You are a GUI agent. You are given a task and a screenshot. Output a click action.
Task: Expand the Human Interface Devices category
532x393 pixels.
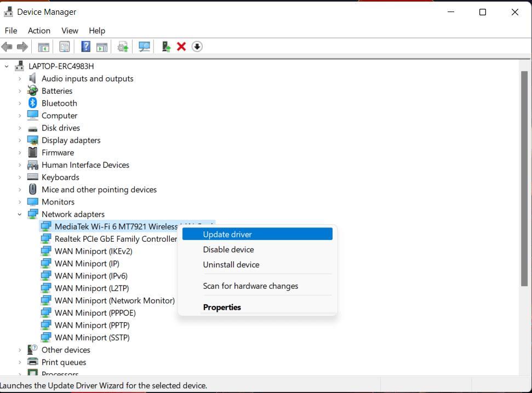(x=20, y=165)
